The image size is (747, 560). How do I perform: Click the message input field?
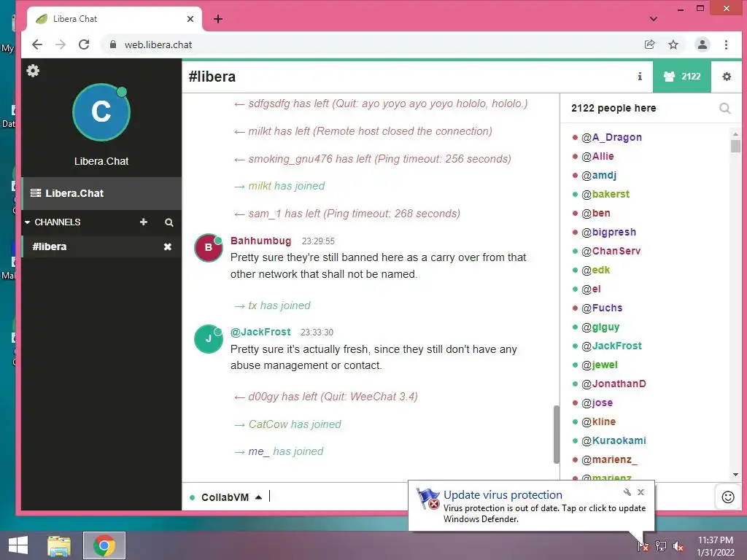click(x=338, y=497)
